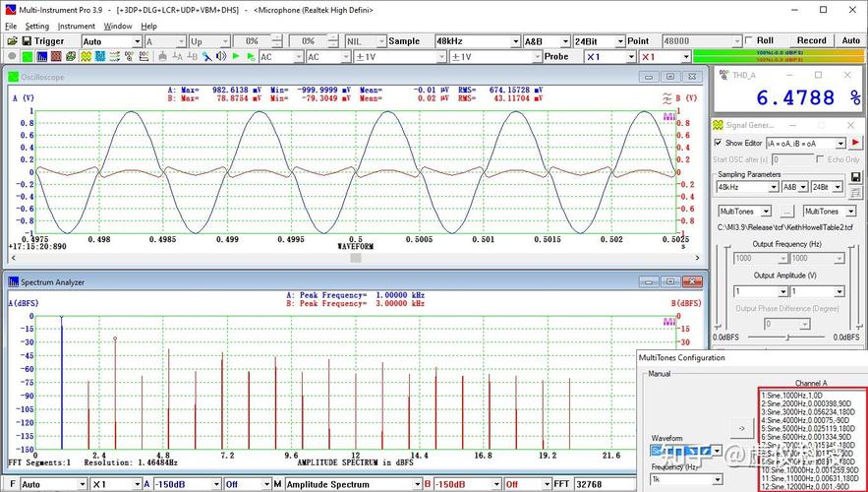Click the main toolbar save disk icon
The height and width of the screenshot is (492, 868).
coord(27,41)
